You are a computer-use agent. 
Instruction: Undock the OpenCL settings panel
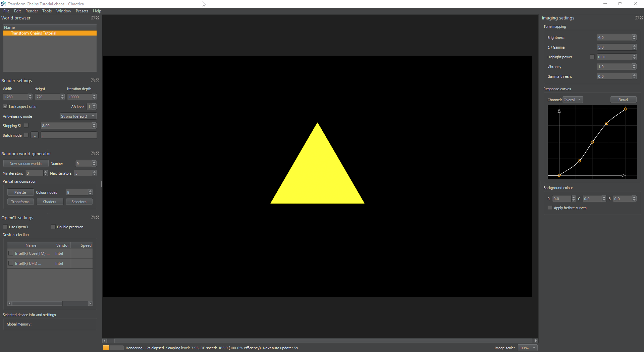point(93,218)
